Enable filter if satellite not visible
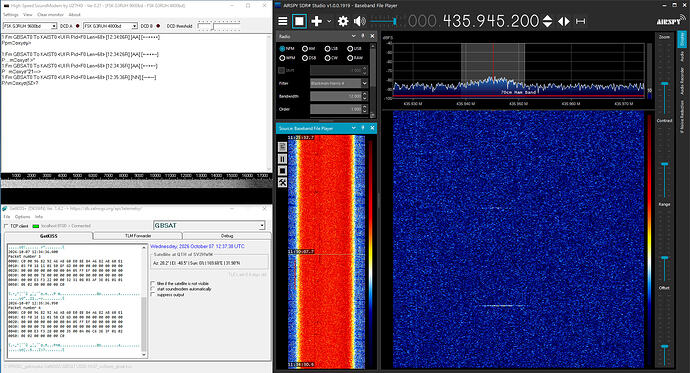The image size is (690, 373). click(153, 284)
